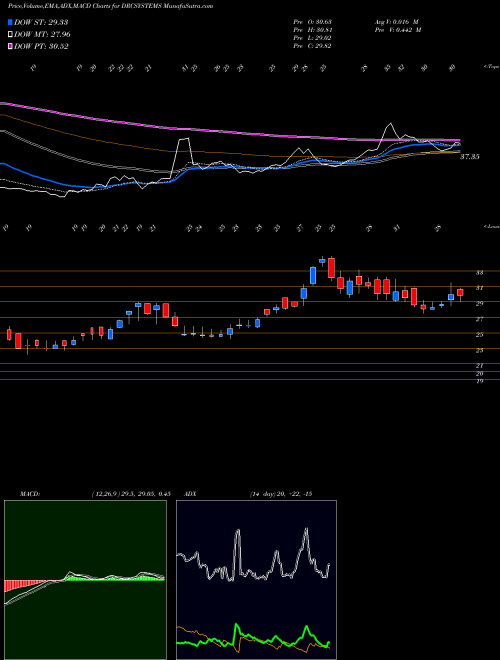
Task: Select the 'DOW MT: 27.96' legend label
Action: 42,35
